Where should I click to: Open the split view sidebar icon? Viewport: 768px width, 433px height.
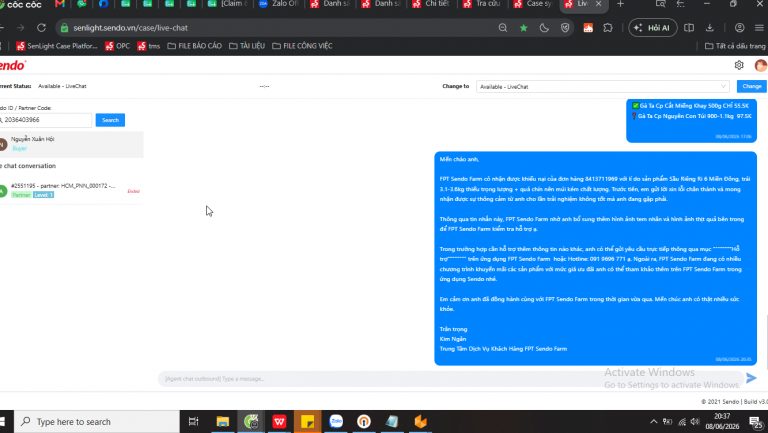pyautogui.click(x=689, y=28)
